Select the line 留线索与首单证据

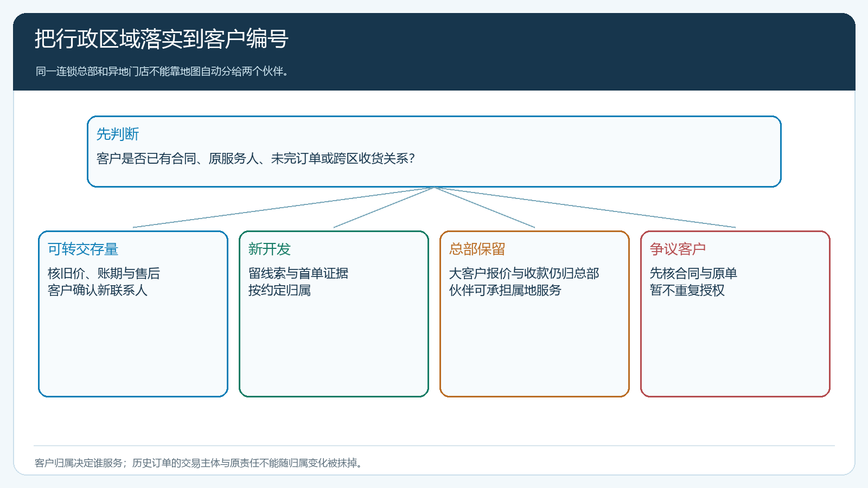tap(298, 273)
